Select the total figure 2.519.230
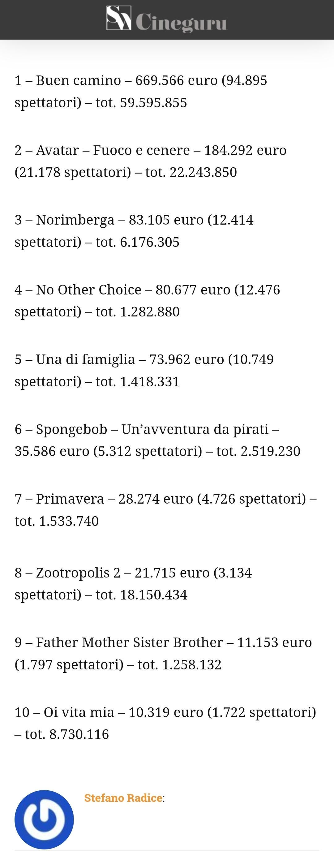Screen dimensions: 334x868 tap(270, 451)
